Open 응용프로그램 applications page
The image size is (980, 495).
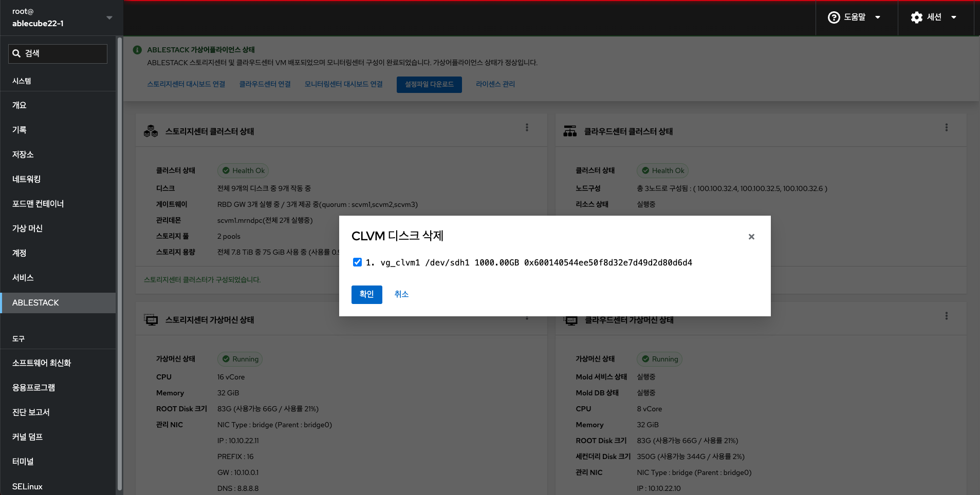point(58,388)
